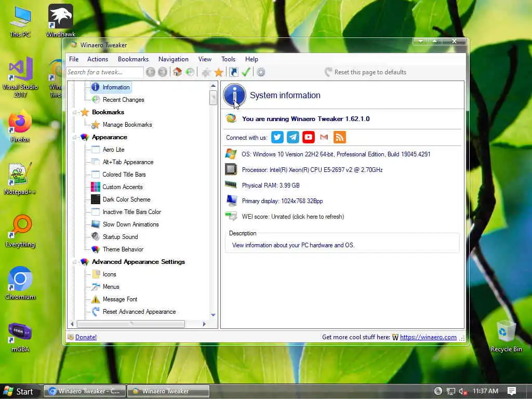The height and width of the screenshot is (399, 532).
Task: Collapse the Bookmarks tree category
Action: click(74, 112)
